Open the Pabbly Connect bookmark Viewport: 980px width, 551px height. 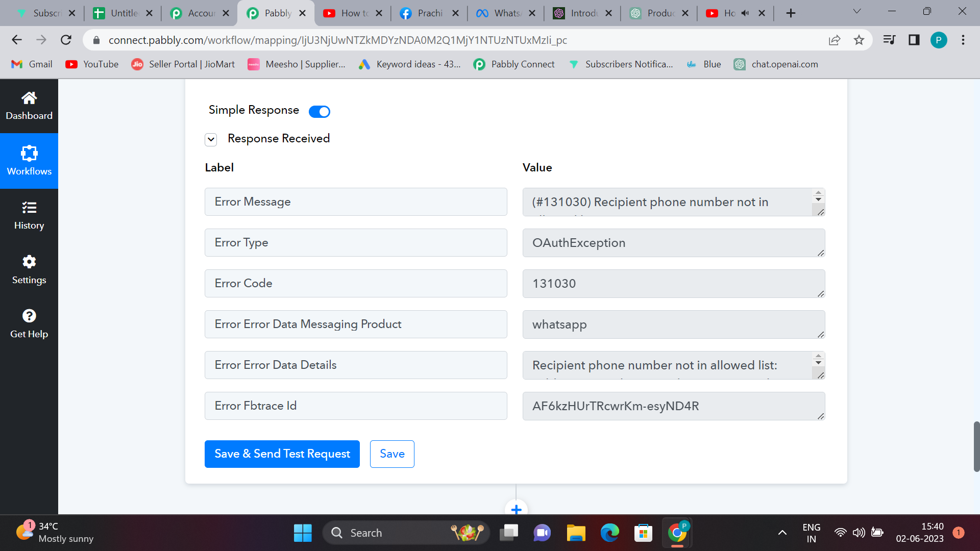(514, 64)
